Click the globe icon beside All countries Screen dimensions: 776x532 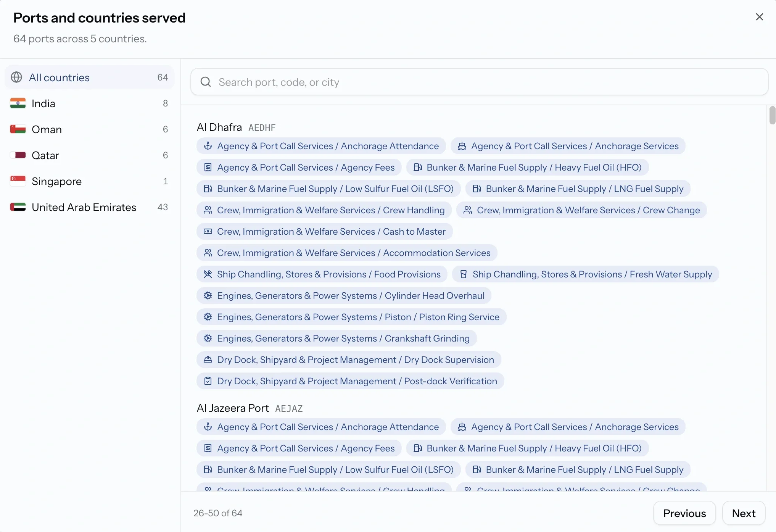tap(16, 77)
